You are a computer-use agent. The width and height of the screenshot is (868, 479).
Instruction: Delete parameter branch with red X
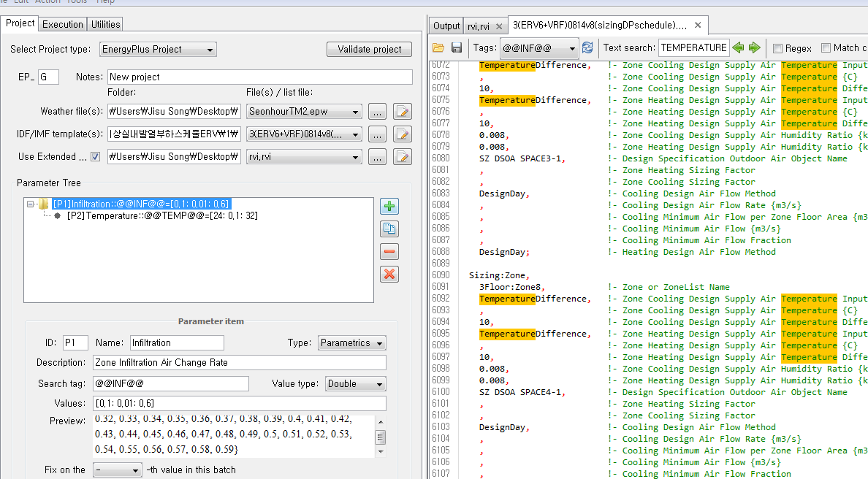coord(389,275)
